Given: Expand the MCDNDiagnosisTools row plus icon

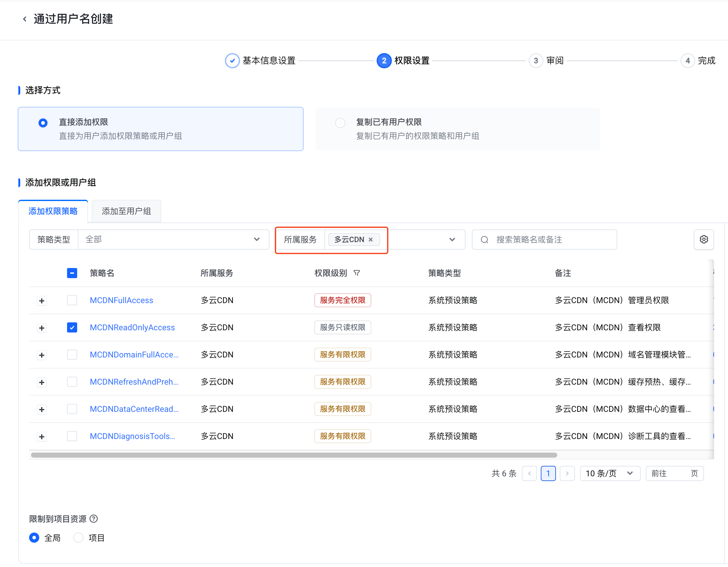Looking at the screenshot, I should (x=42, y=437).
